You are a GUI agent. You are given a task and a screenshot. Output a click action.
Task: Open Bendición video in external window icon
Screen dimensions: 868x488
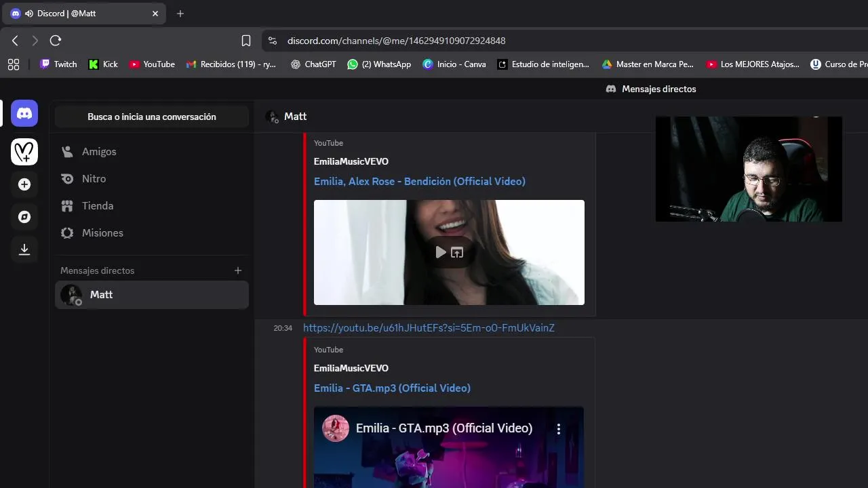point(457,252)
